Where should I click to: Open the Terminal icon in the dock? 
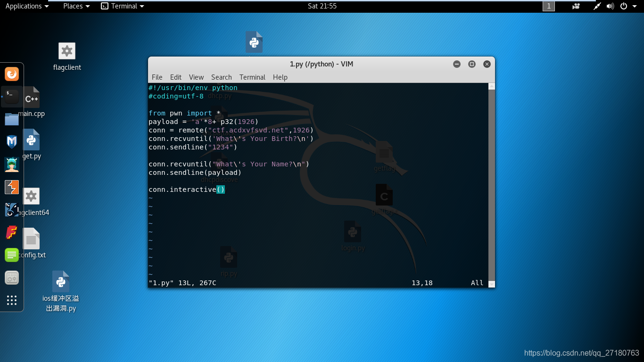click(12, 97)
